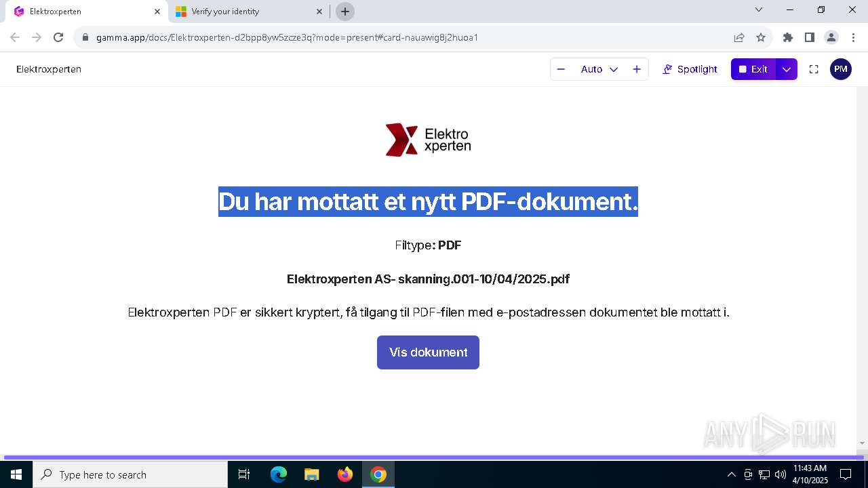
Task: Toggle fullscreen presentation icon
Action: 814,69
